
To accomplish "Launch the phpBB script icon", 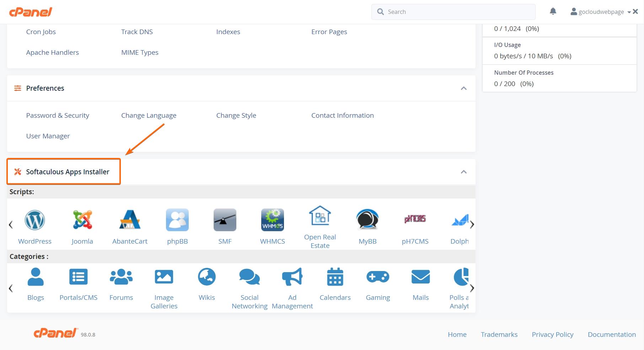I will [177, 220].
